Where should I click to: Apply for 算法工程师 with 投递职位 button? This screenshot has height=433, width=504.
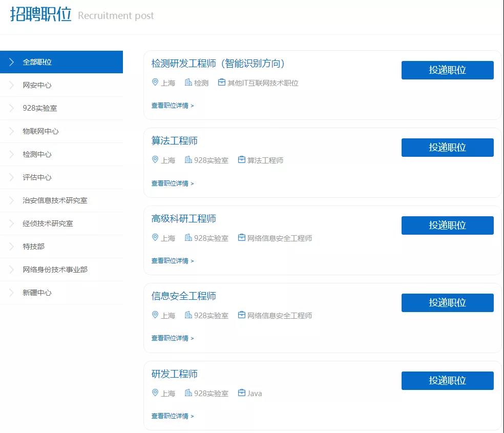coord(447,148)
